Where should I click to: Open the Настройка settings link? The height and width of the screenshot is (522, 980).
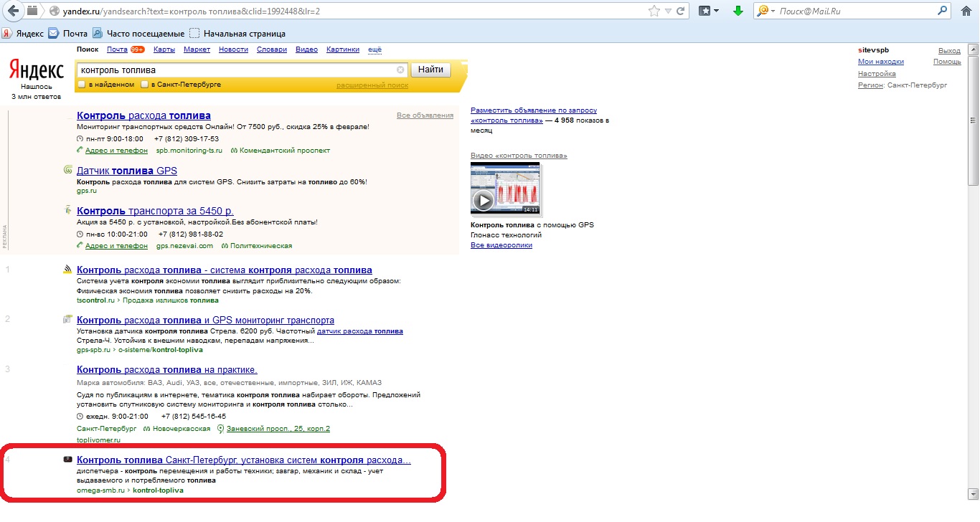pyautogui.click(x=877, y=74)
